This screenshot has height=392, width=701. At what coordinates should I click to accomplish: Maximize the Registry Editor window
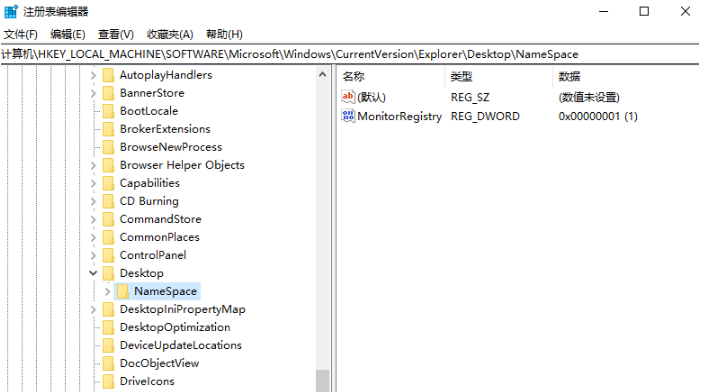click(644, 11)
